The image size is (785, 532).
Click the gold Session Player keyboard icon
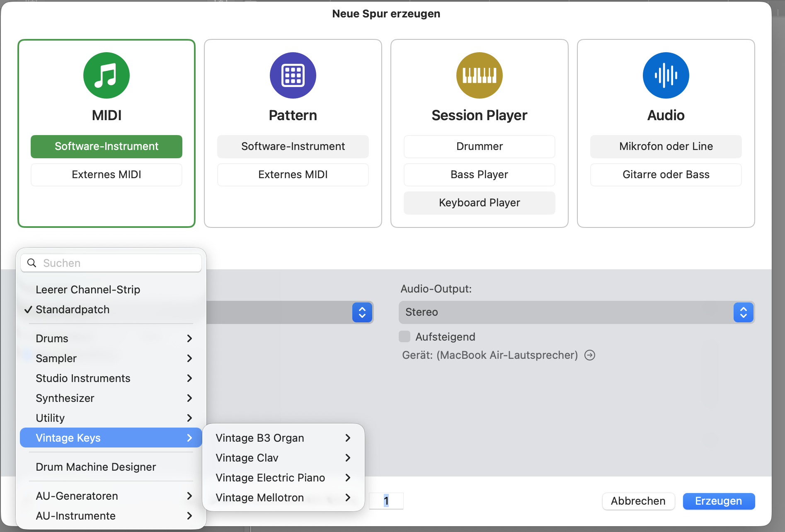click(x=479, y=75)
